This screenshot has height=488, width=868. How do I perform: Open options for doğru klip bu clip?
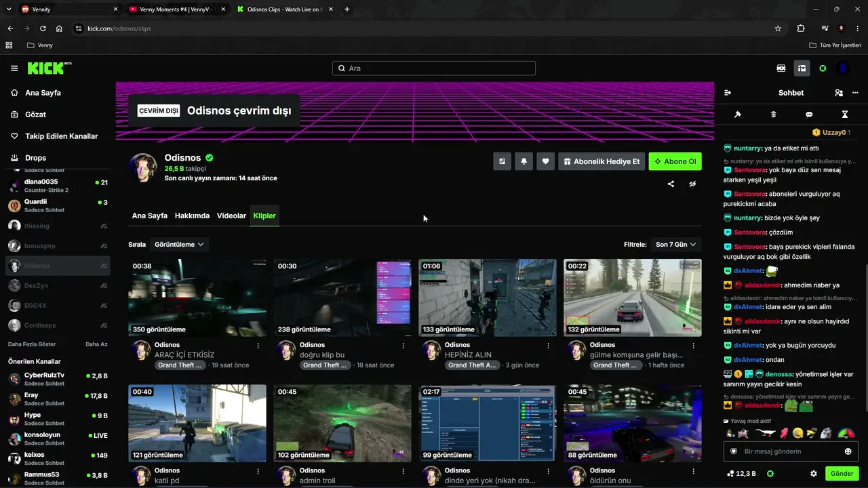(x=403, y=346)
